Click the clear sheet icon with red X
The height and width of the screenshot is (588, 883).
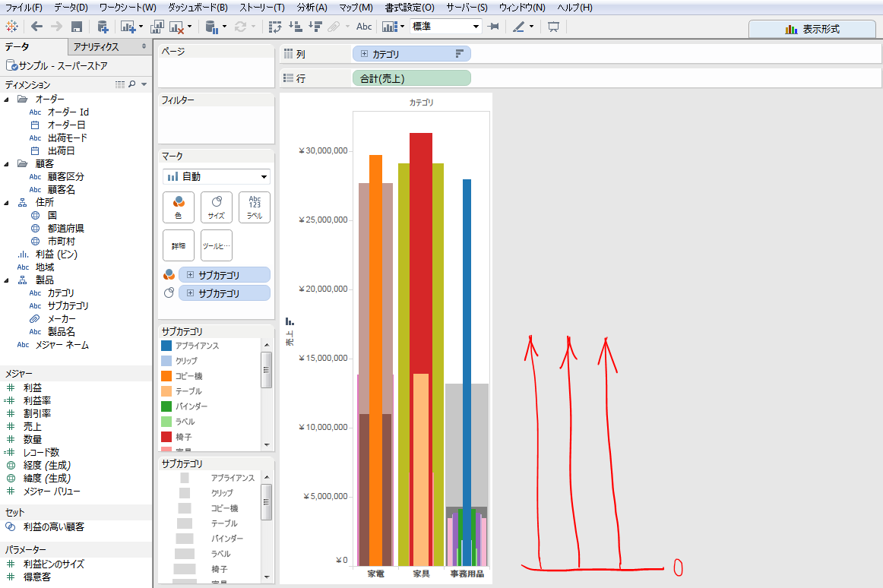point(178,26)
